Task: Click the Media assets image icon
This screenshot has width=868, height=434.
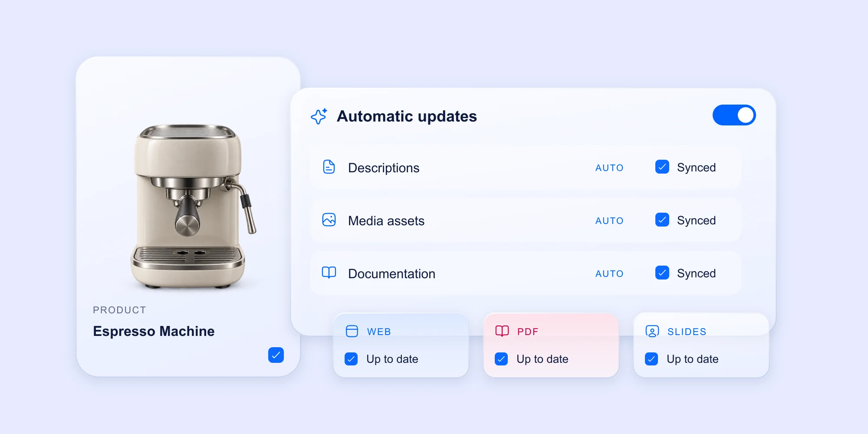Action: (329, 220)
